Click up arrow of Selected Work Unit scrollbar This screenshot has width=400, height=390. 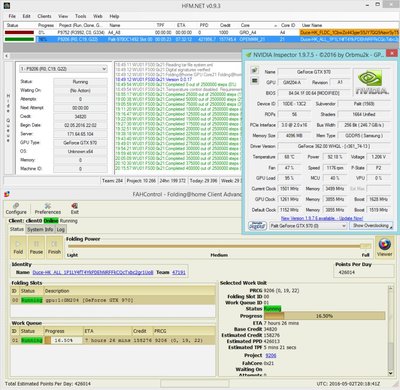[390, 288]
